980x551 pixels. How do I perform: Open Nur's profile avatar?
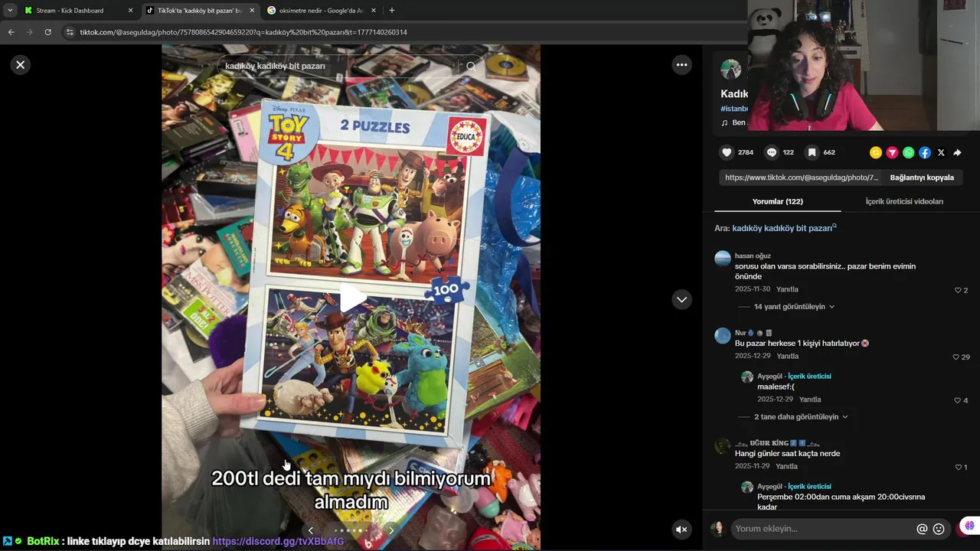click(x=723, y=336)
